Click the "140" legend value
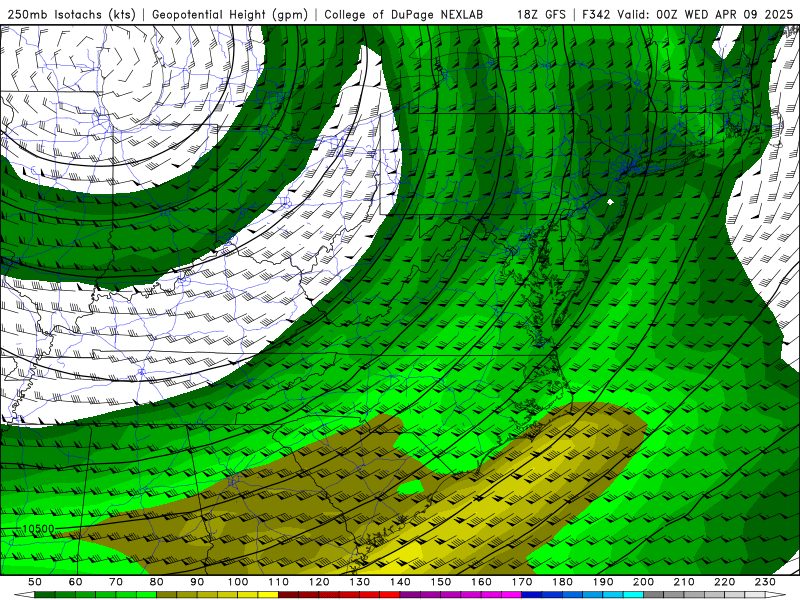Image resolution: width=800 pixels, height=600 pixels. click(400, 582)
